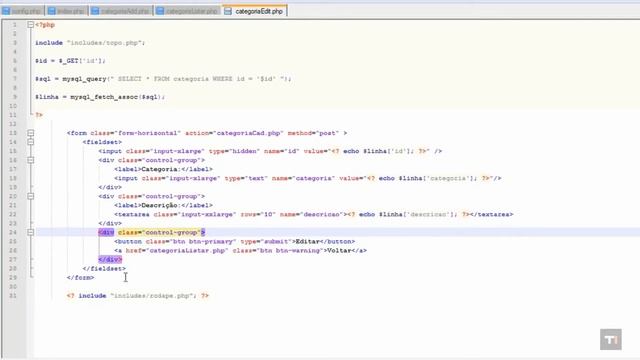Click line number 7 in the margin
Viewport: 640px width, 360px height.
pyautogui.click(x=15, y=79)
